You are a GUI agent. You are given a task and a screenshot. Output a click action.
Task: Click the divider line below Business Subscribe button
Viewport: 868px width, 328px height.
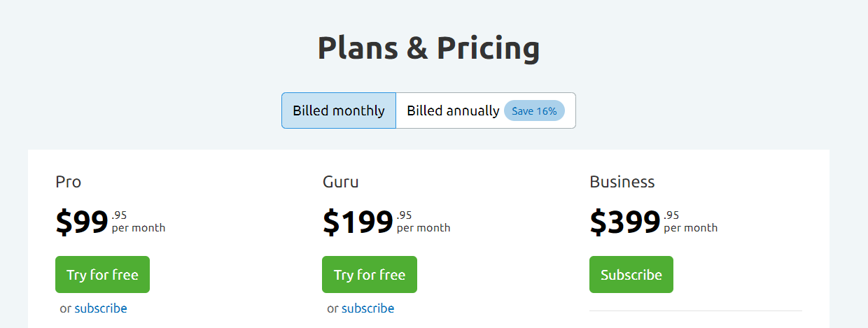point(696,311)
